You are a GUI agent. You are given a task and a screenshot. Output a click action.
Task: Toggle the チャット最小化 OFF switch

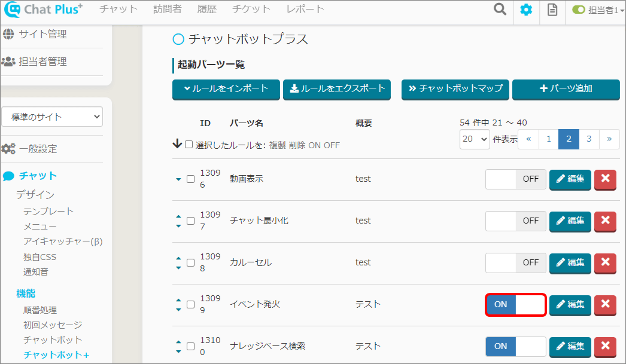tap(516, 221)
